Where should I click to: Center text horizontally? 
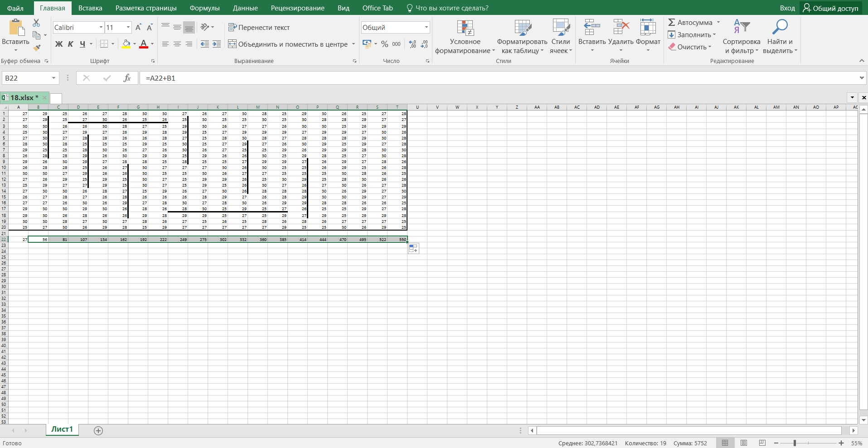177,44
